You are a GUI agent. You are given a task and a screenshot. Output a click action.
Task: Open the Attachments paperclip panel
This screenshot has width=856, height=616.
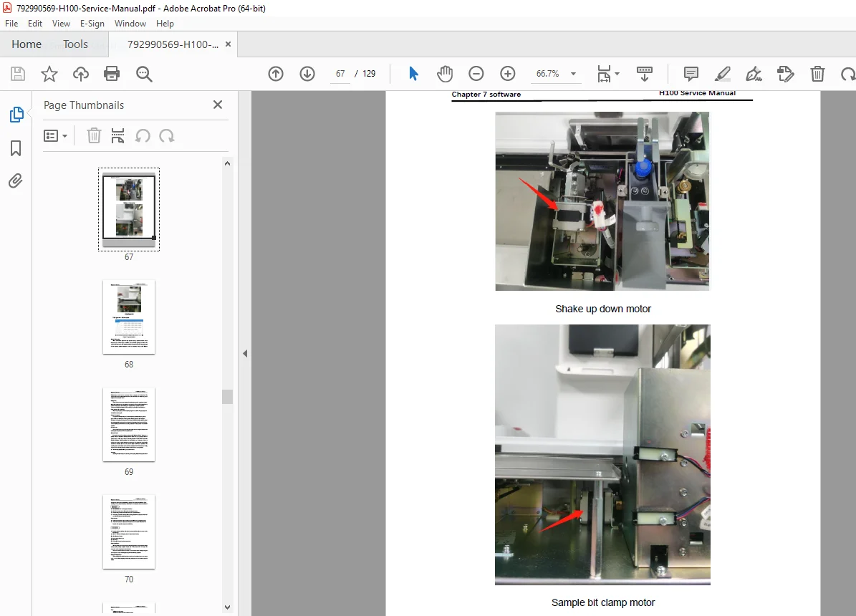(x=16, y=181)
